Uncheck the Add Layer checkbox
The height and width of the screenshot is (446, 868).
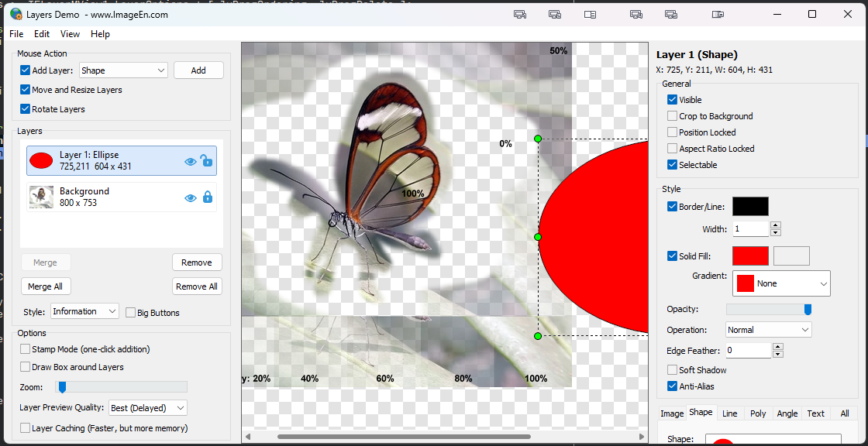click(25, 70)
